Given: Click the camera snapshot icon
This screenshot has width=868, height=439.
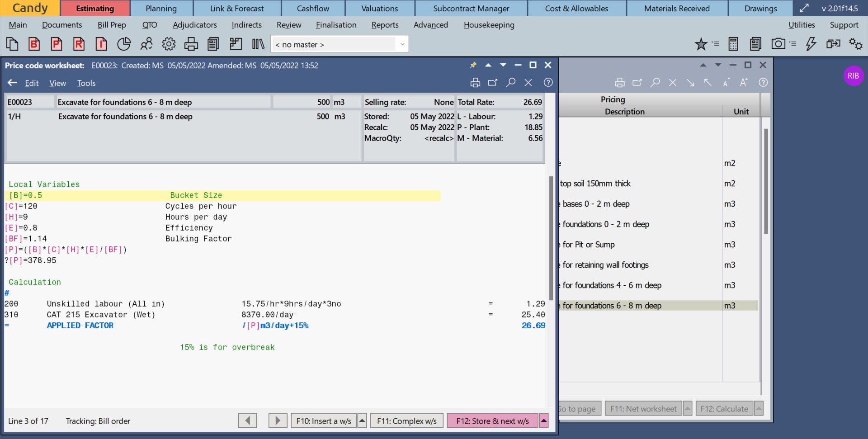Looking at the screenshot, I should 778,44.
